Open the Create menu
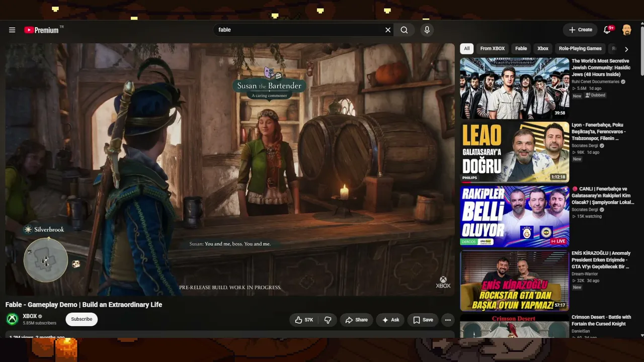The image size is (644, 362). [x=580, y=30]
